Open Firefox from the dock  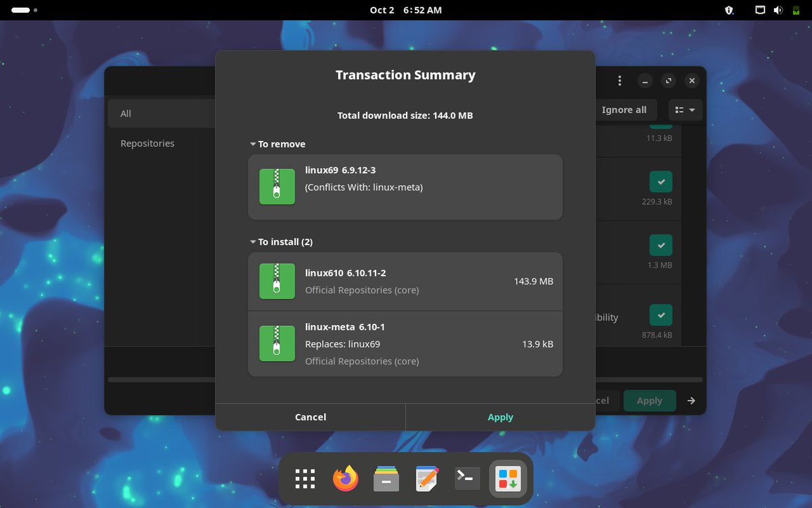tap(345, 479)
